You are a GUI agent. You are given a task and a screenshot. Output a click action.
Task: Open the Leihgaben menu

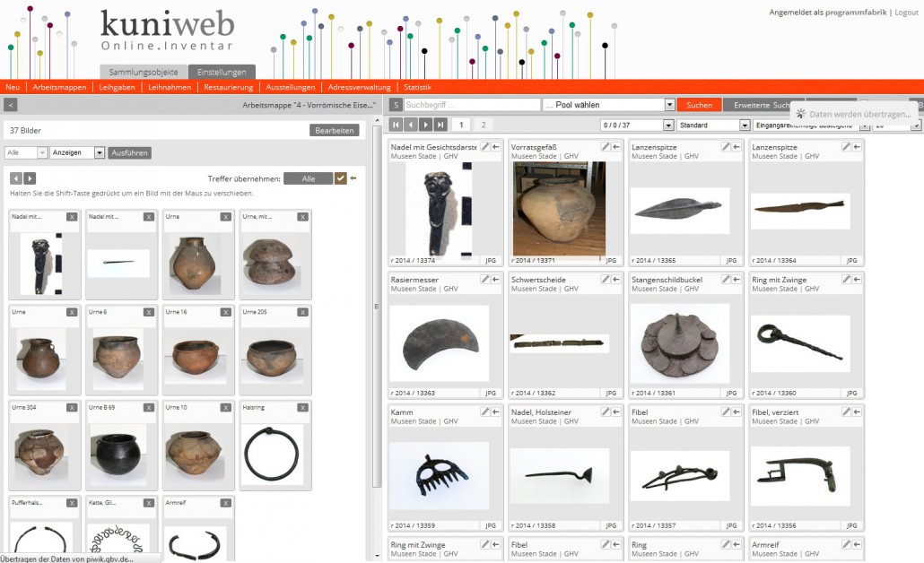pos(117,87)
